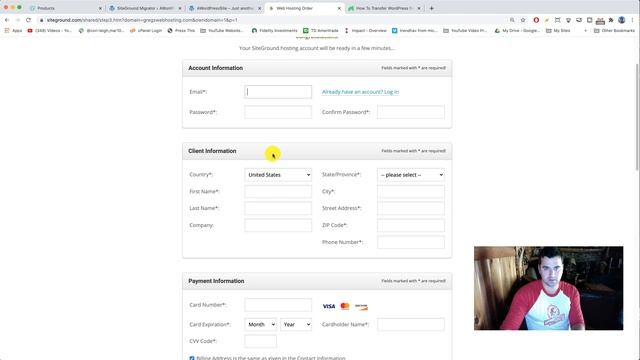Open the Extensions puzzle piece menu
The width and height of the screenshot is (640, 360).
[611, 20]
